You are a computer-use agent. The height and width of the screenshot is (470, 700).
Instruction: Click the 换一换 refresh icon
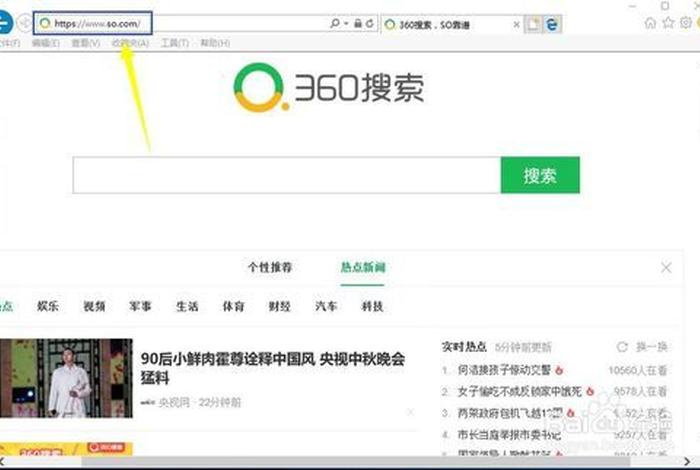pyautogui.click(x=622, y=347)
